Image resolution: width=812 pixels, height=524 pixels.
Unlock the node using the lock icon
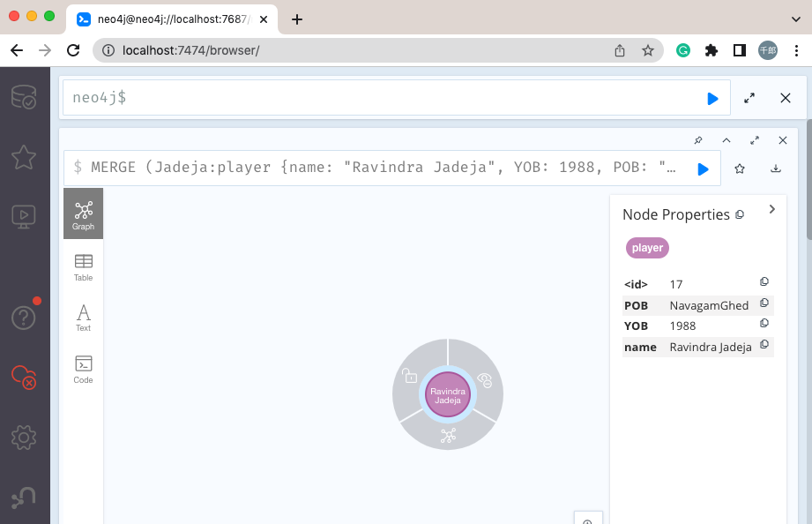(410, 375)
